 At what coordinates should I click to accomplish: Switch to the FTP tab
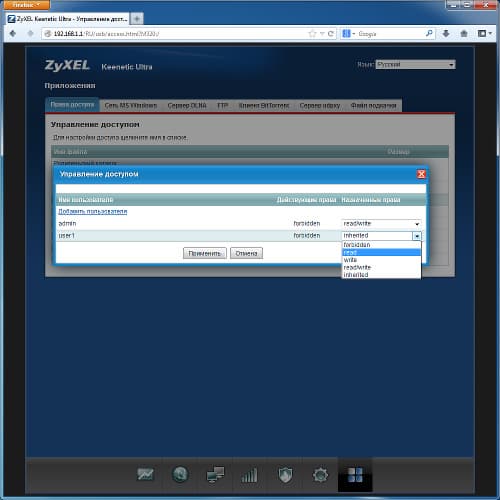pyautogui.click(x=223, y=105)
